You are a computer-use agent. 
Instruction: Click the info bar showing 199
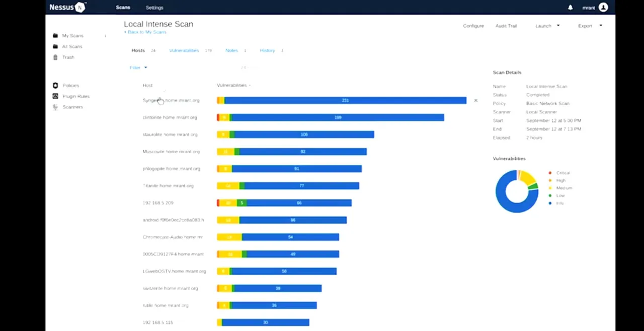click(x=338, y=117)
